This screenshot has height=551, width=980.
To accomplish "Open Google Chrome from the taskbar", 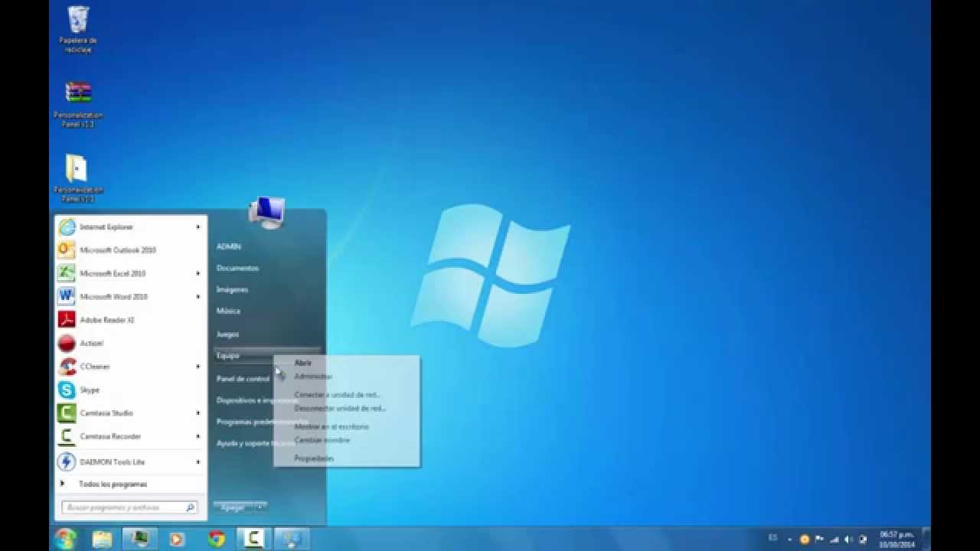I will 217,539.
